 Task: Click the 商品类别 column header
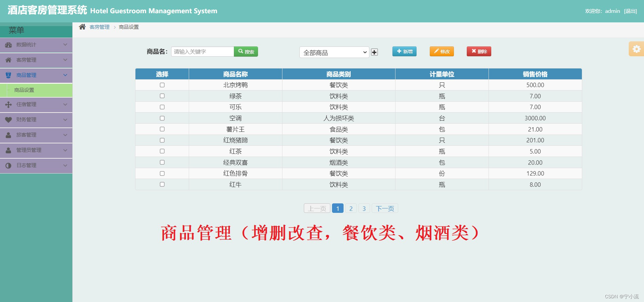point(339,74)
